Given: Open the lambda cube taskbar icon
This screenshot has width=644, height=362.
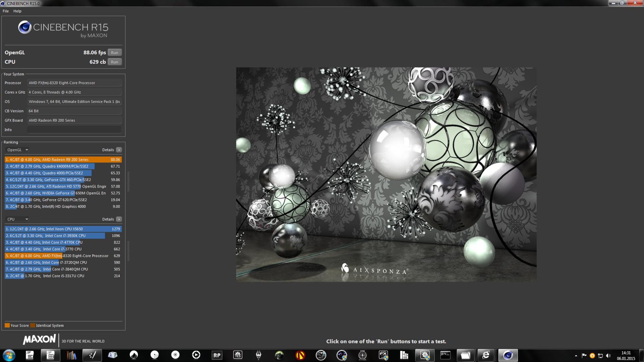Looking at the screenshot, I should (x=113, y=355).
